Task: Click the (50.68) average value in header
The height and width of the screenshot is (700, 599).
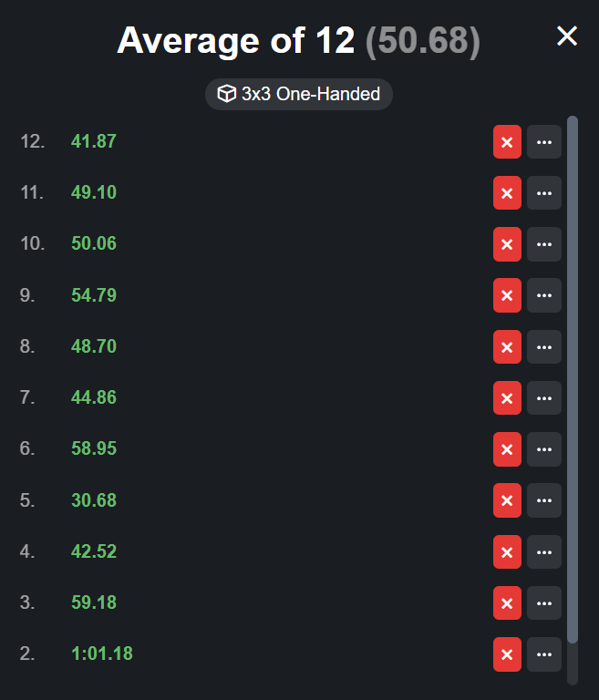Action: click(422, 42)
